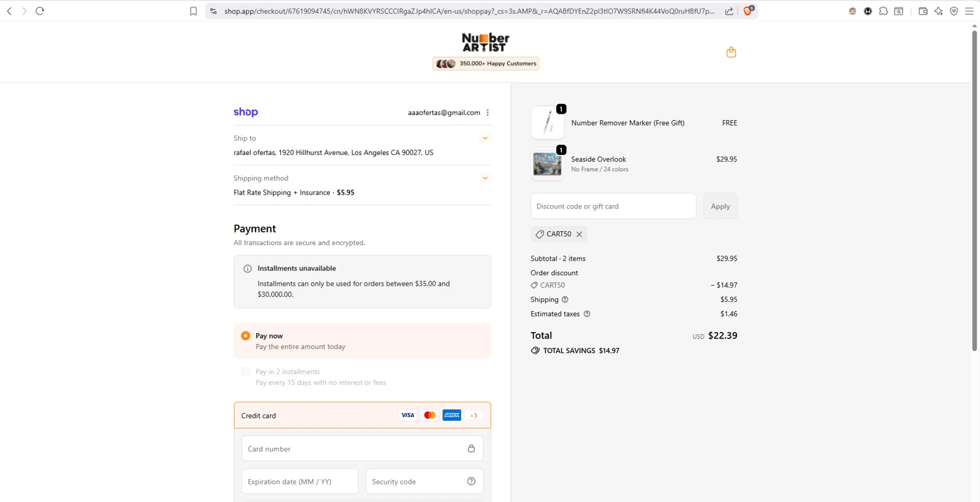Click 'Flat Rate Shipping + Insurance' text

(x=282, y=192)
